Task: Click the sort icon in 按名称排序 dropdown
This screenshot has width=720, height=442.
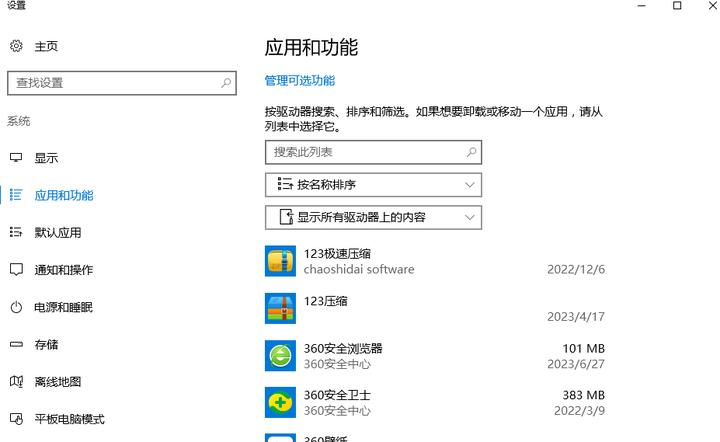Action: click(x=285, y=185)
